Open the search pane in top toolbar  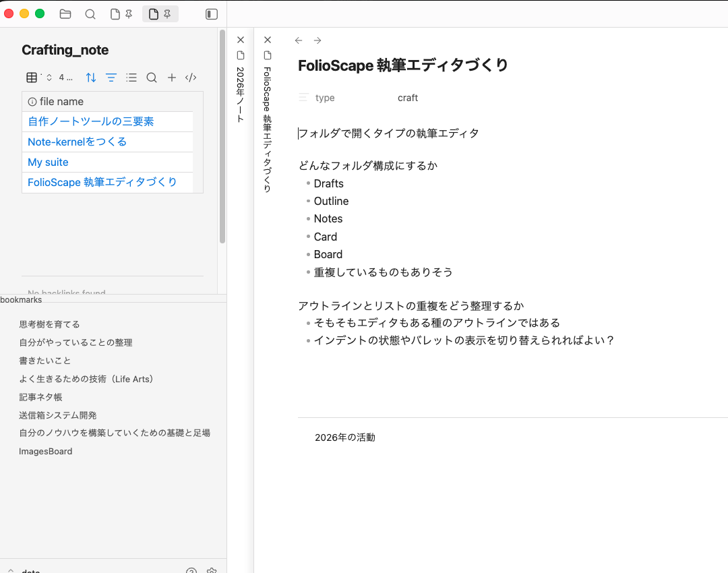click(x=90, y=14)
